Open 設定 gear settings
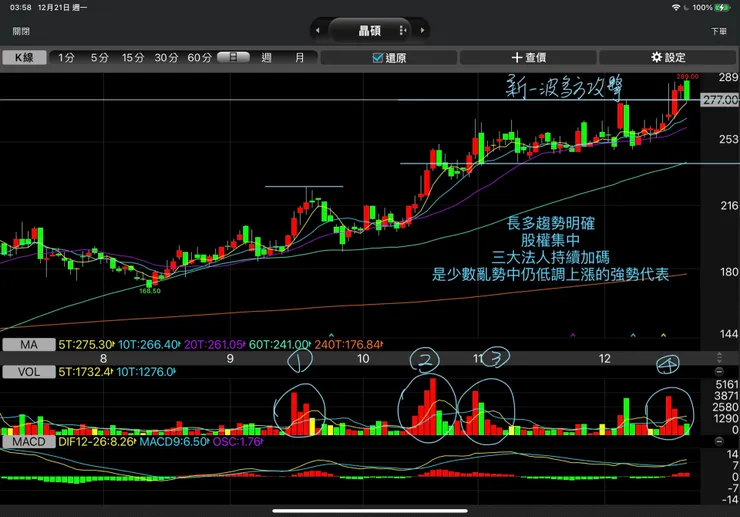This screenshot has height=517, width=740. (x=668, y=58)
